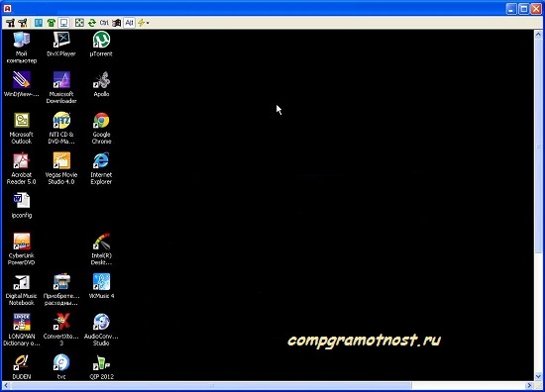The width and height of the screenshot is (545, 392).
Task: Refresh remote screen with green arrows icon
Action: point(92,23)
